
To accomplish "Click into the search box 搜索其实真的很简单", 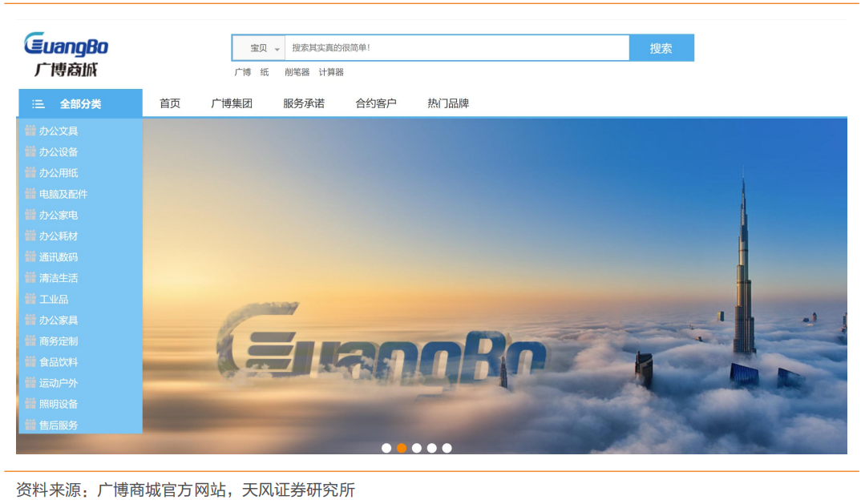I will pos(457,48).
